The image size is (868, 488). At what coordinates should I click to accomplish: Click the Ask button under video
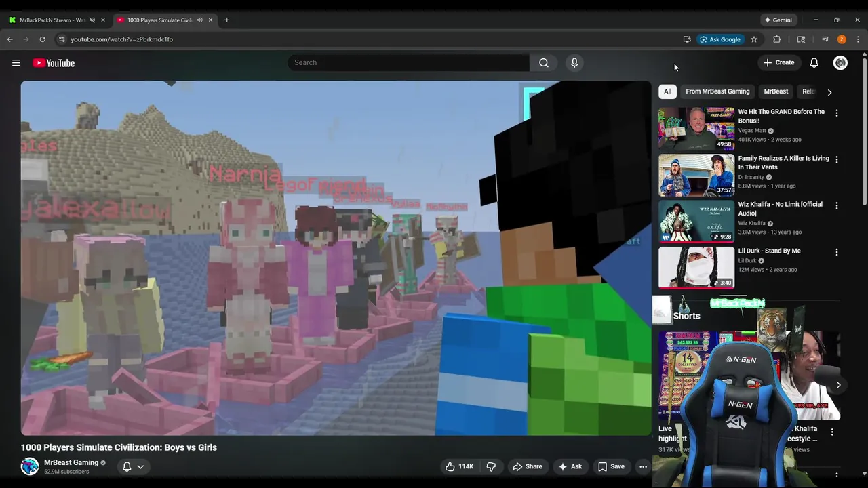pyautogui.click(x=570, y=466)
